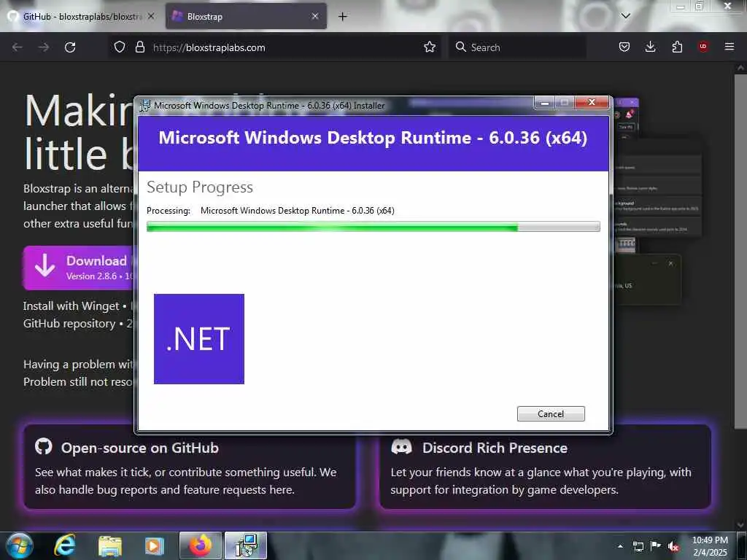Open the uBlock Origin extension icon
The height and width of the screenshot is (560, 747).
(703, 47)
